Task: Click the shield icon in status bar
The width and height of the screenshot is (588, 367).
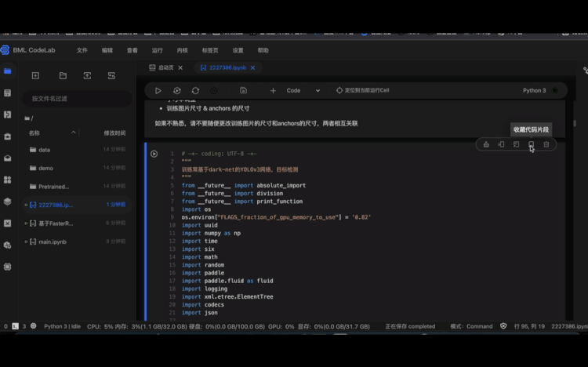Action: tap(503, 326)
